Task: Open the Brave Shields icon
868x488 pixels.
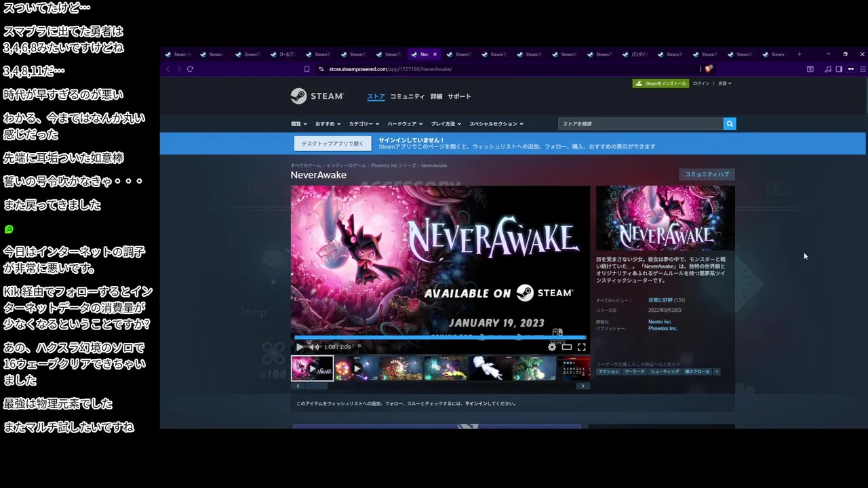Action: [x=709, y=68]
